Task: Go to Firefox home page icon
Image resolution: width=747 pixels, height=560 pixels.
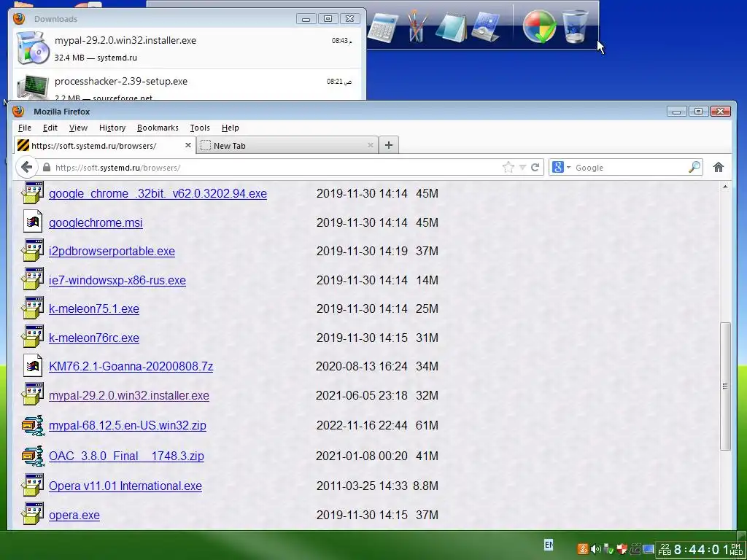Action: tap(719, 167)
